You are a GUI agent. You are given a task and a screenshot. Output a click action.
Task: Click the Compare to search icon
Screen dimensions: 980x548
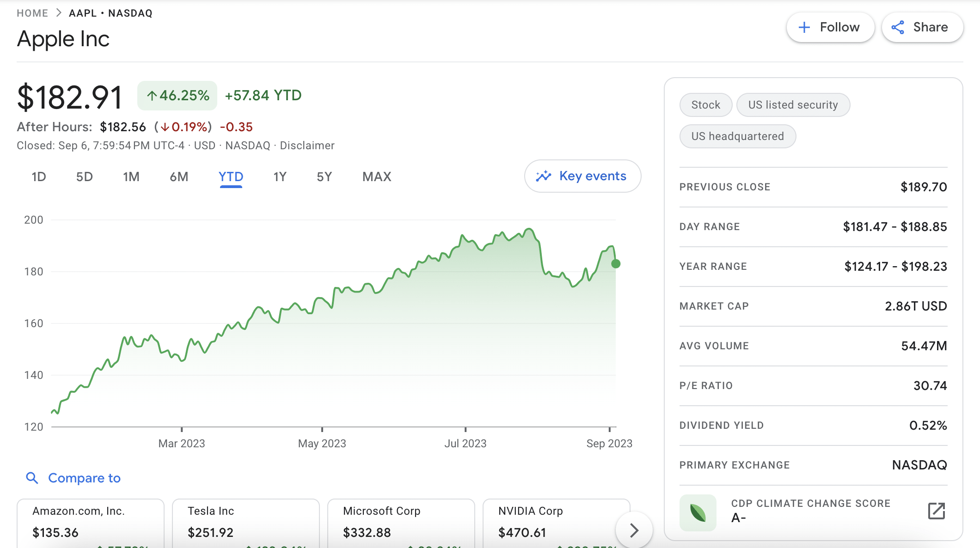32,478
